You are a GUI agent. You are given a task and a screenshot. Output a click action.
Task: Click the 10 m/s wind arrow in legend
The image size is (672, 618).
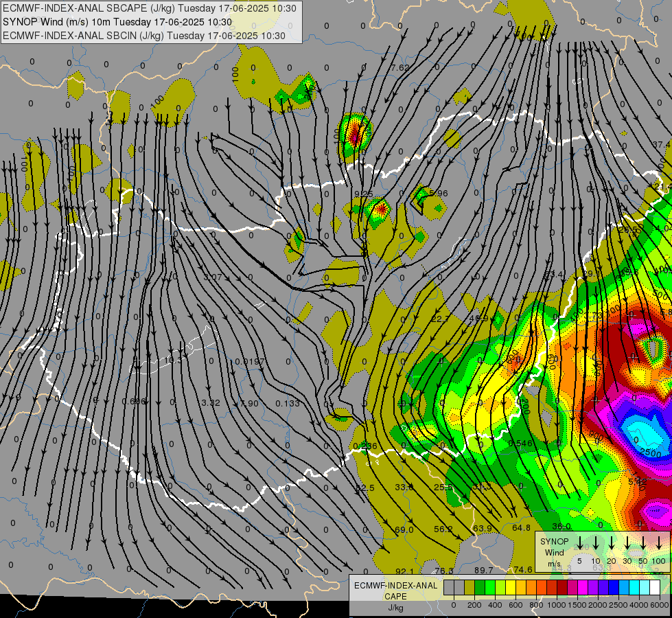(596, 543)
